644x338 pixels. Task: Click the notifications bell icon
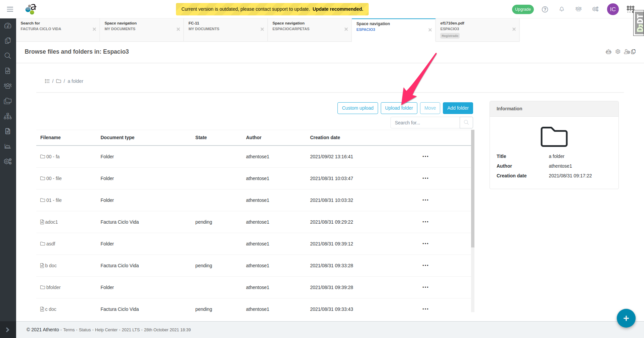[562, 9]
